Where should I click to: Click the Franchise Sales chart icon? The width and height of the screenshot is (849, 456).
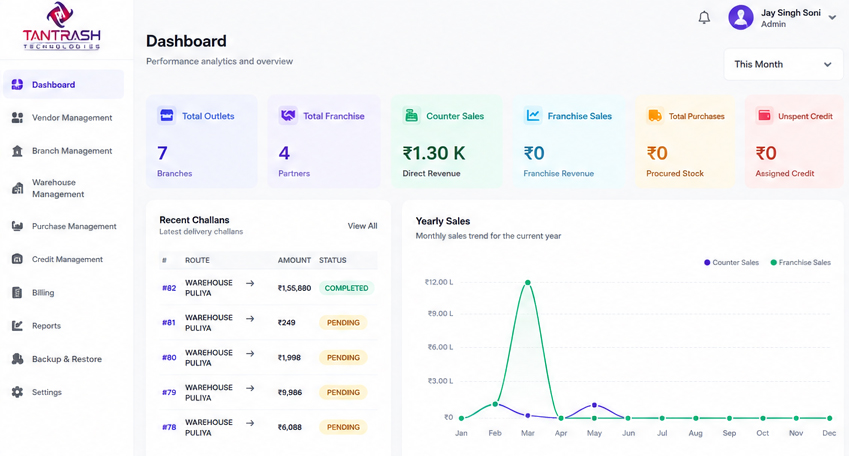533,115
